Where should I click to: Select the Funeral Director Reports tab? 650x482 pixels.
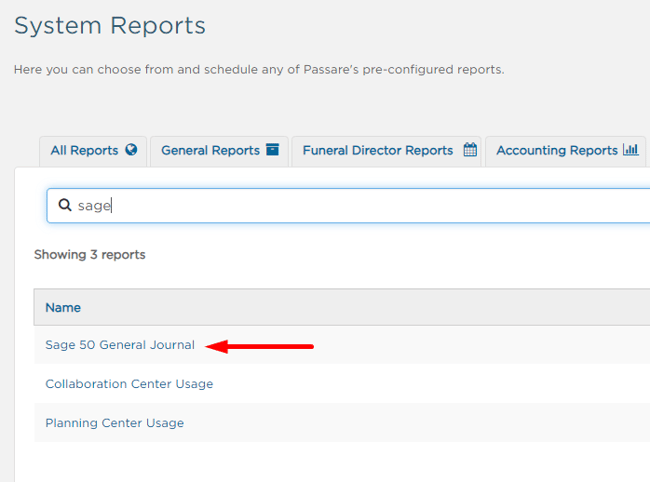(386, 151)
